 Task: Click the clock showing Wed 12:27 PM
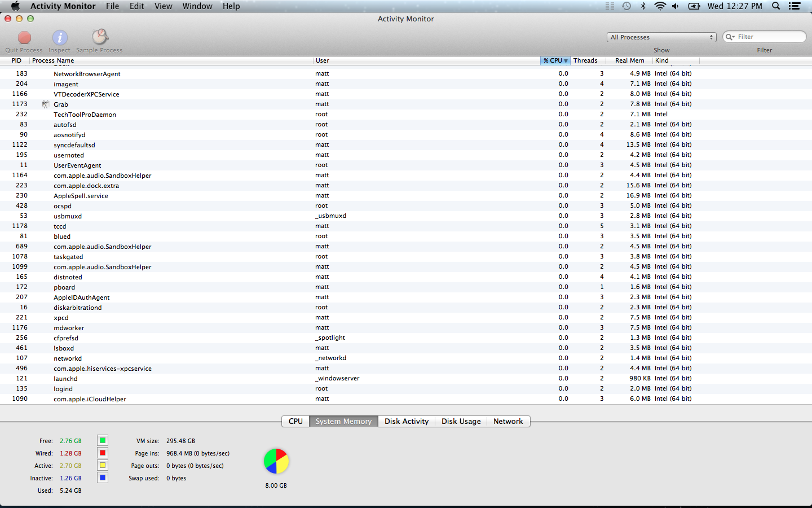[x=735, y=6]
